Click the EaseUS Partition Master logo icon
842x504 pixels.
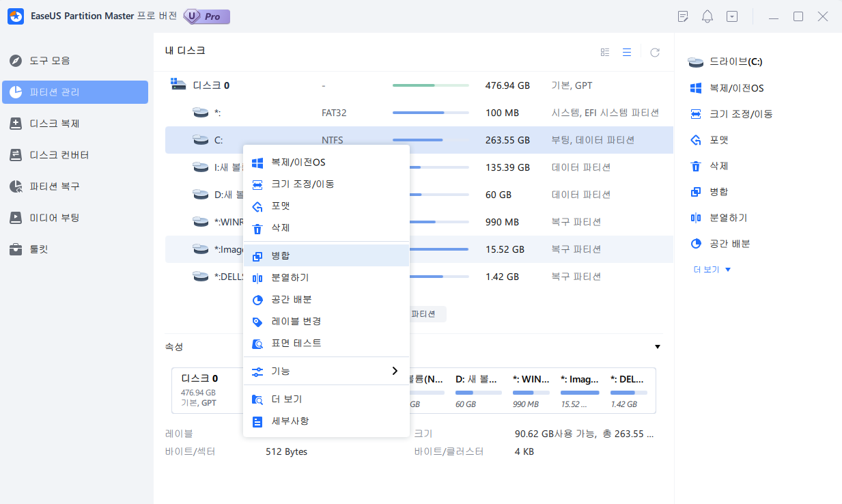click(x=16, y=16)
